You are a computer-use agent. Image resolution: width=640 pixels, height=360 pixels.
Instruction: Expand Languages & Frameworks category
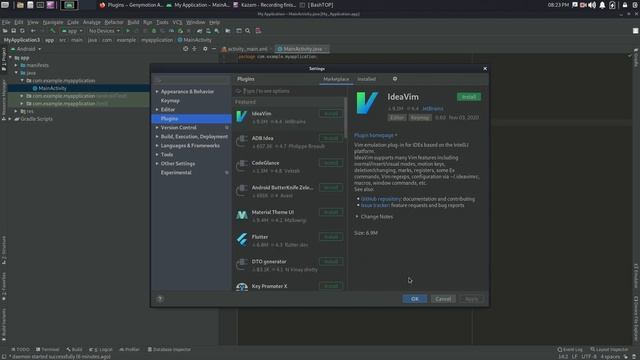click(x=157, y=145)
